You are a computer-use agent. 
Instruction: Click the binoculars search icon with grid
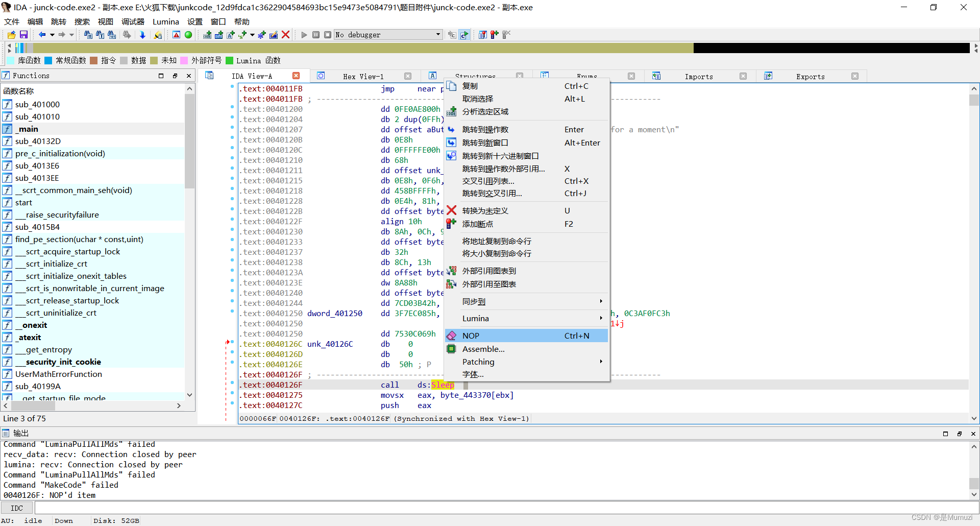pos(88,35)
